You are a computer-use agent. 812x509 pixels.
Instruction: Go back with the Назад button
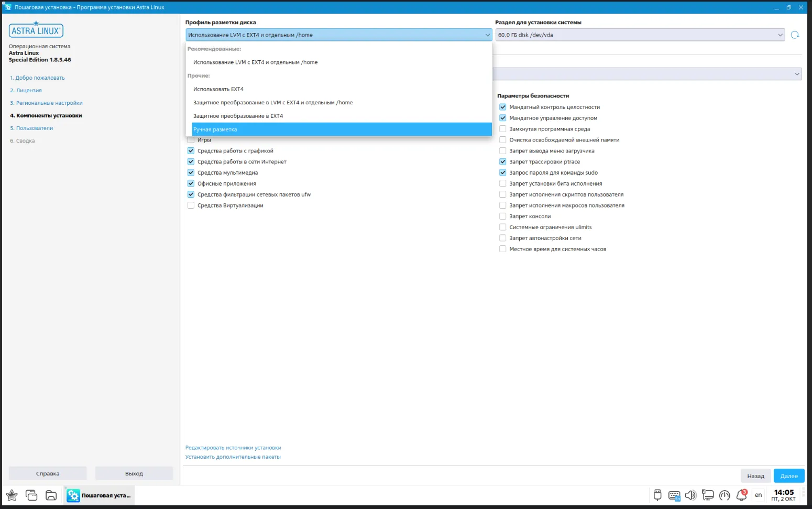click(x=756, y=476)
